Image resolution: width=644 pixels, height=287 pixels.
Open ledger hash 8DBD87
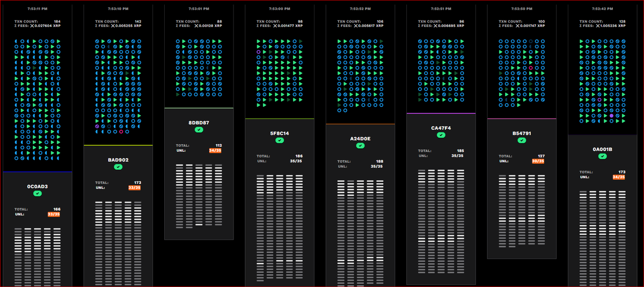click(x=199, y=123)
